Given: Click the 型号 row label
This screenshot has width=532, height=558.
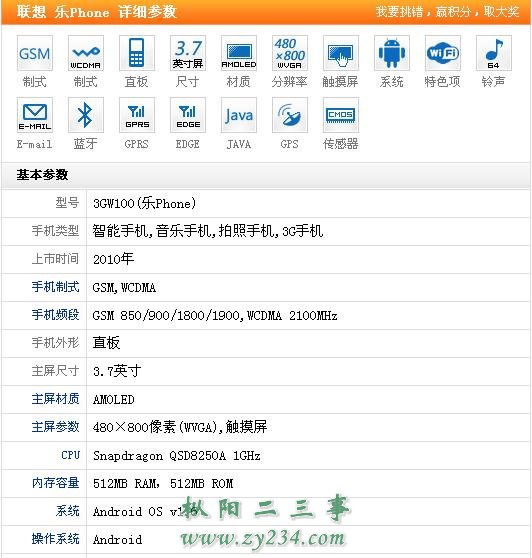Looking at the screenshot, I should pos(67,203).
